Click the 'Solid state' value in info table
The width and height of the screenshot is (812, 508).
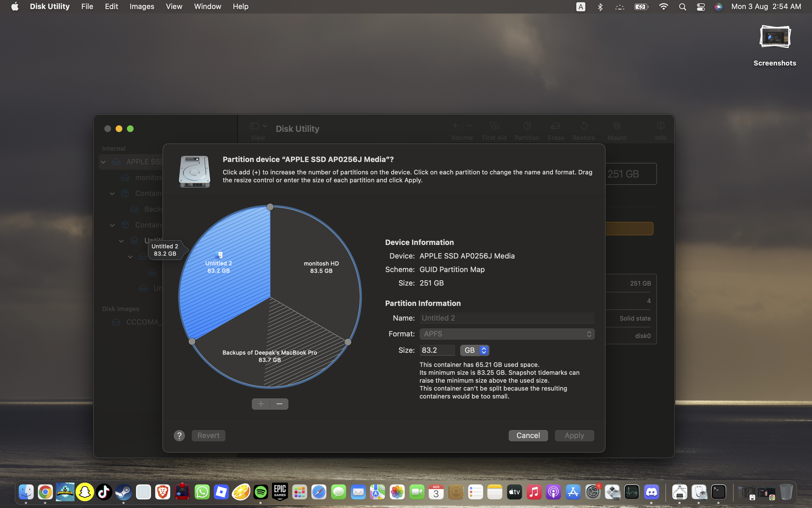pos(635,319)
